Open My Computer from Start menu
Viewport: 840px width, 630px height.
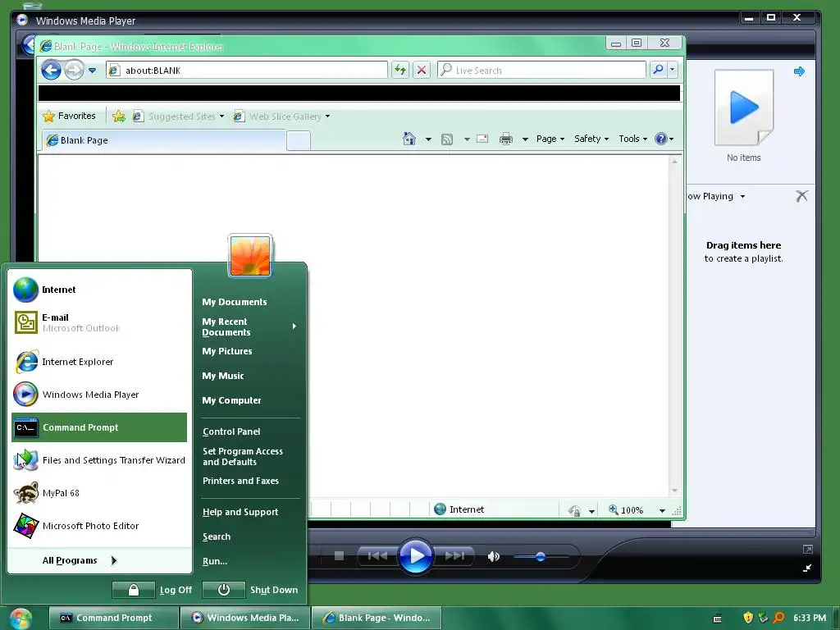pos(231,400)
